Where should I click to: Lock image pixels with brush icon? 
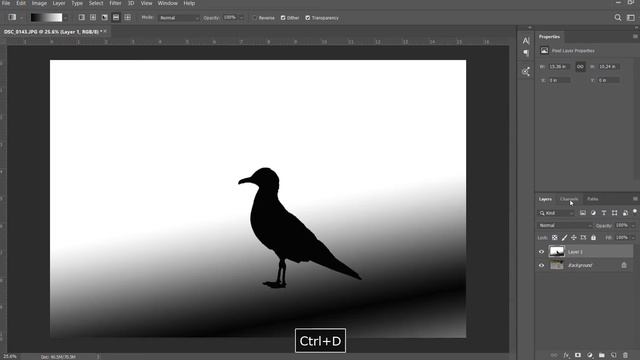point(564,238)
